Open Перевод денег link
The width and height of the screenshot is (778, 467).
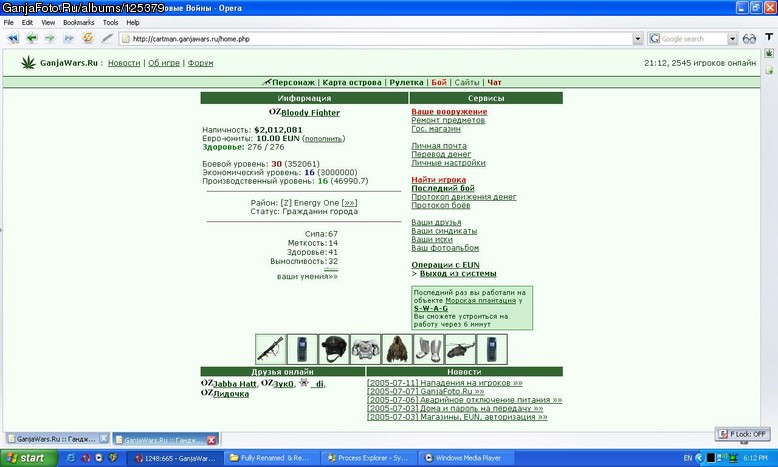tap(441, 154)
